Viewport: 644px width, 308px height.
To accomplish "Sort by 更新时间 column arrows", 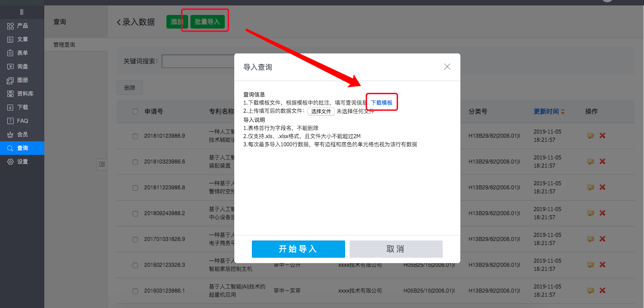I will (x=563, y=111).
